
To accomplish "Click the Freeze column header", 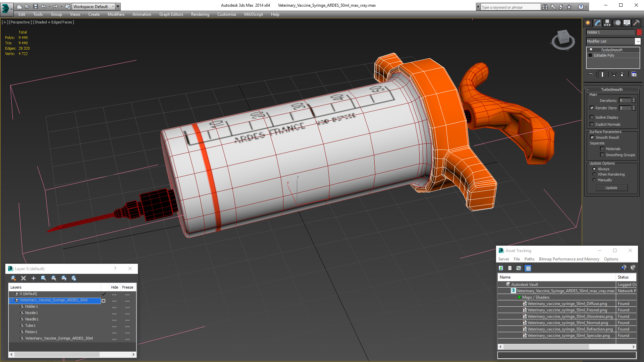I will [127, 287].
